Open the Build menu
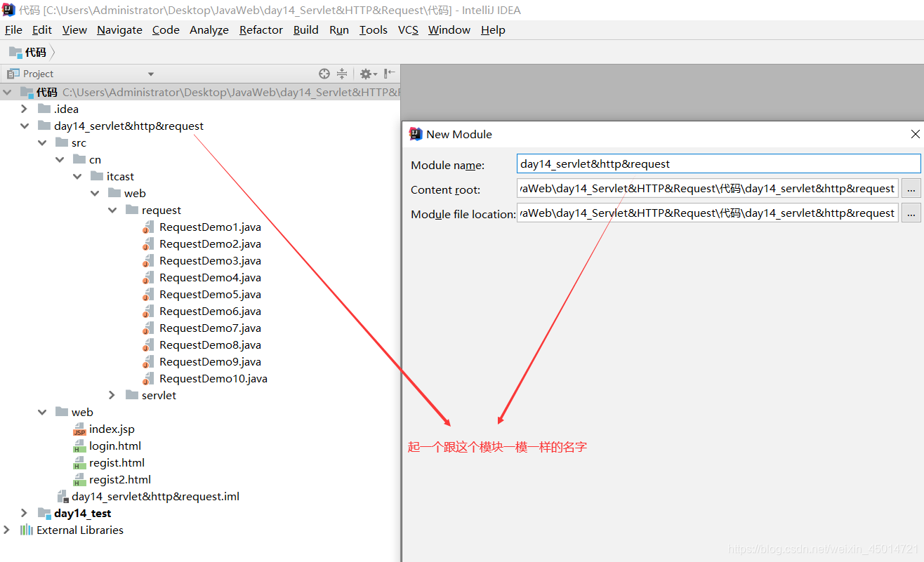Viewport: 924px width, 562px height. pos(306,29)
